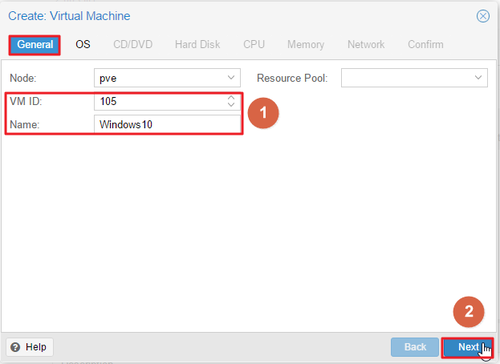Select the General tab

coord(35,45)
